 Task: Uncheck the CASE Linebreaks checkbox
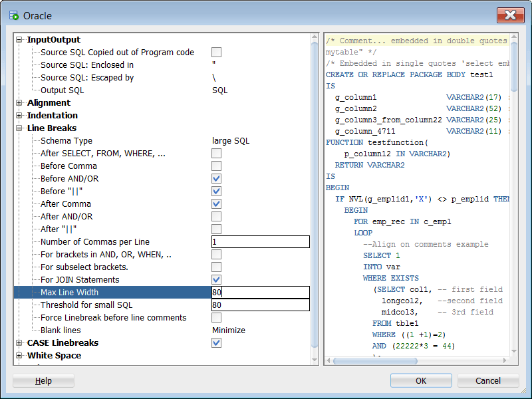point(216,342)
